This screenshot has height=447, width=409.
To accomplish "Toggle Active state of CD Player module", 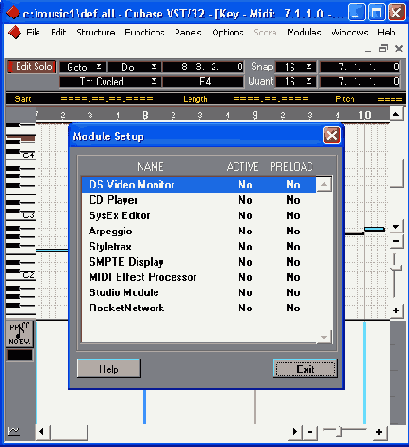I will point(245,200).
